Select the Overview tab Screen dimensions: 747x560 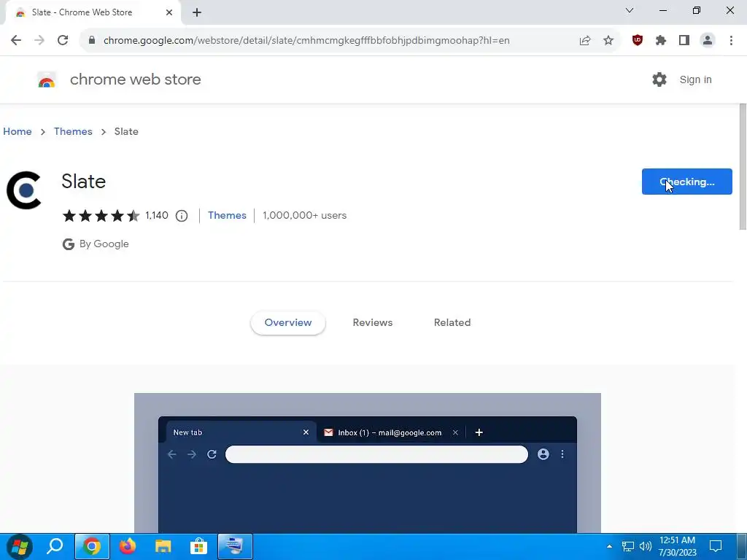pyautogui.click(x=287, y=322)
